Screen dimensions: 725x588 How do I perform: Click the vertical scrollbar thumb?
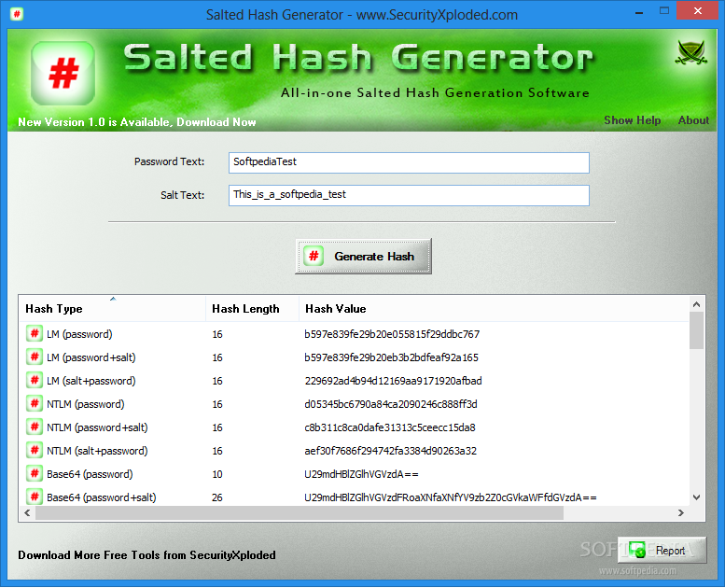696,330
